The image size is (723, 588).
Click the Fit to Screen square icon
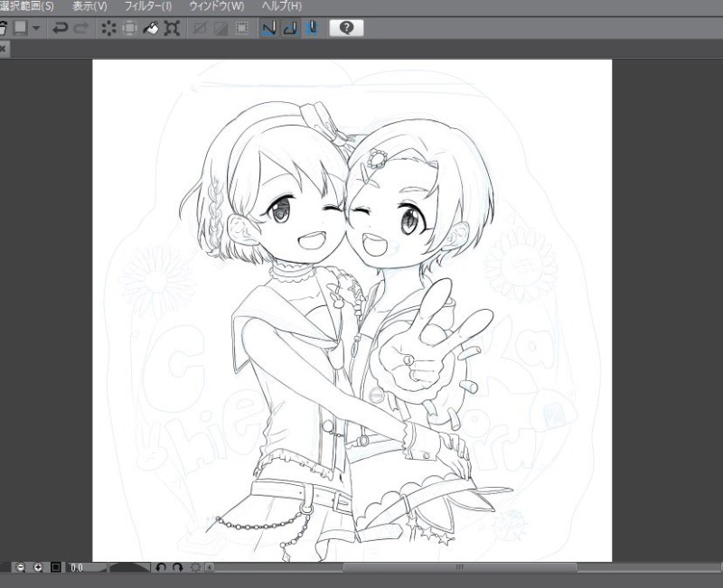coord(56,567)
